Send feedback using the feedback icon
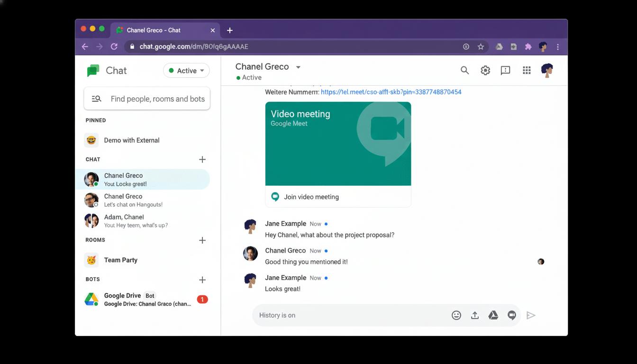 click(x=505, y=70)
